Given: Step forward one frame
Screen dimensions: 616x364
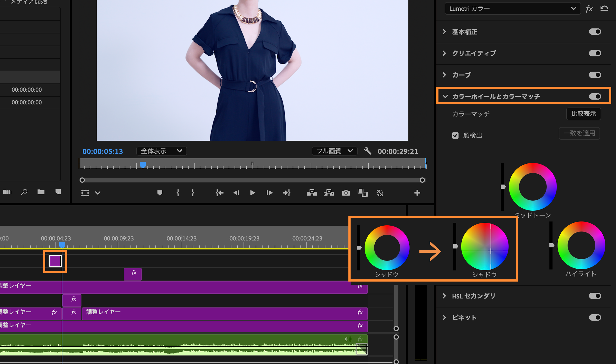Looking at the screenshot, I should (x=269, y=193).
